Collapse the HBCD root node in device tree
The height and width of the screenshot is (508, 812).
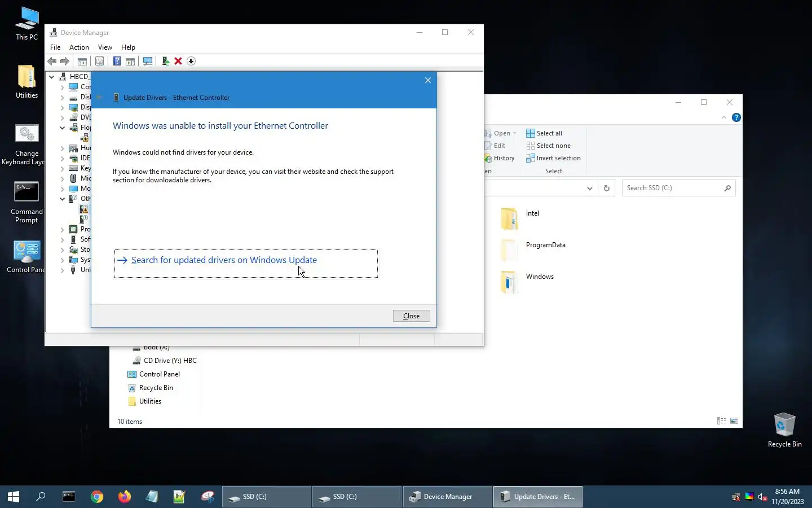click(x=52, y=77)
